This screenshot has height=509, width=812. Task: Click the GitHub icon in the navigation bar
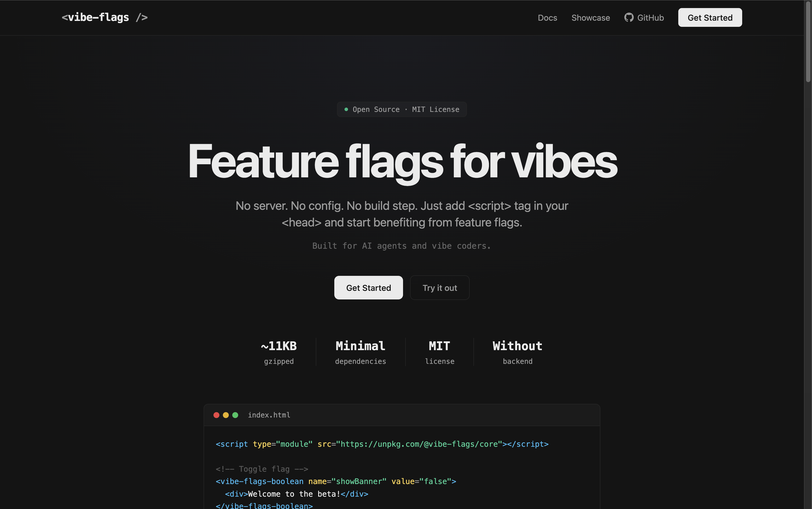tap(629, 17)
